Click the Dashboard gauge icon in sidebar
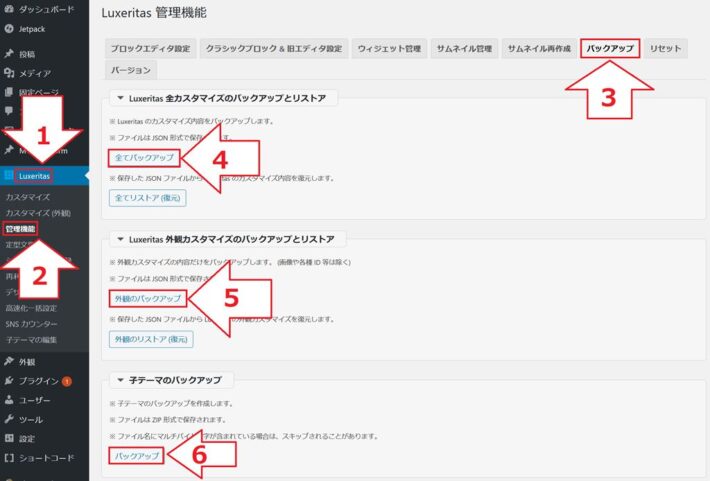710x481 pixels. 9,9
